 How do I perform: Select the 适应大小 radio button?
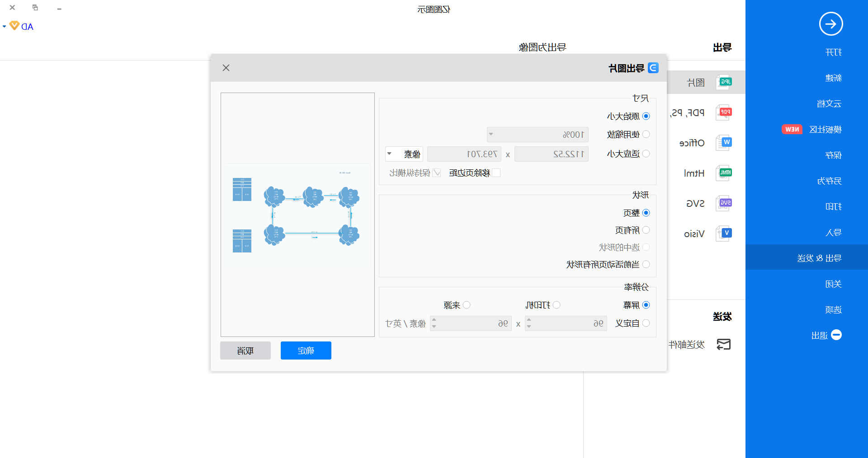(x=646, y=154)
